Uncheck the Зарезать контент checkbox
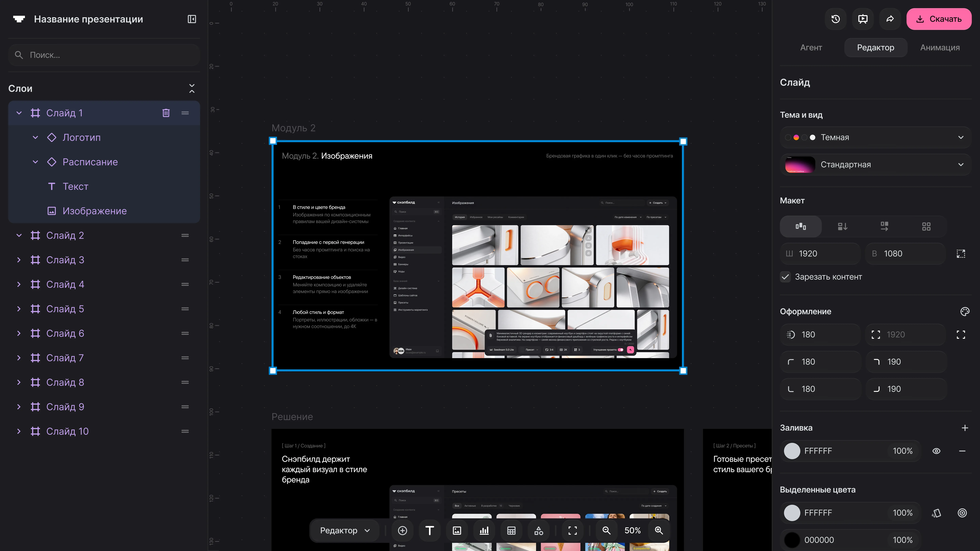The width and height of the screenshot is (980, 551). (x=785, y=277)
